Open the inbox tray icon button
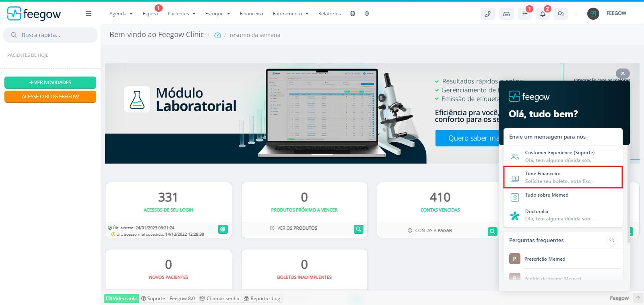Image resolution: width=644 pixels, height=305 pixels. 506,14
